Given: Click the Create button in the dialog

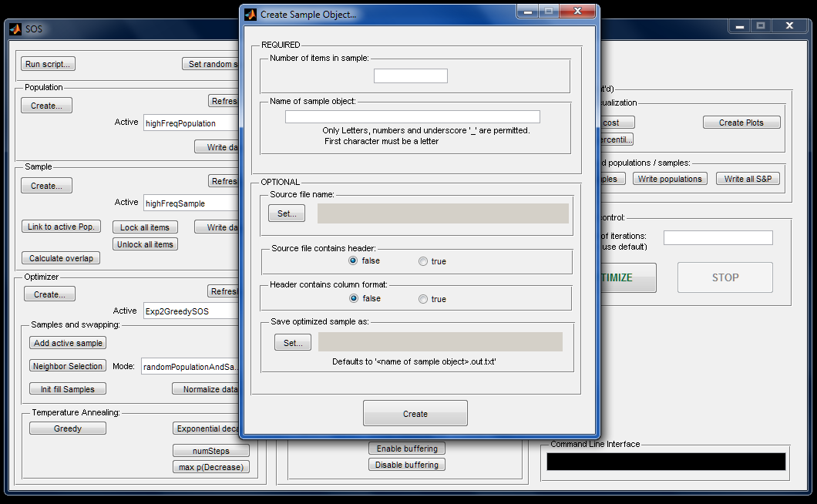Looking at the screenshot, I should point(415,413).
